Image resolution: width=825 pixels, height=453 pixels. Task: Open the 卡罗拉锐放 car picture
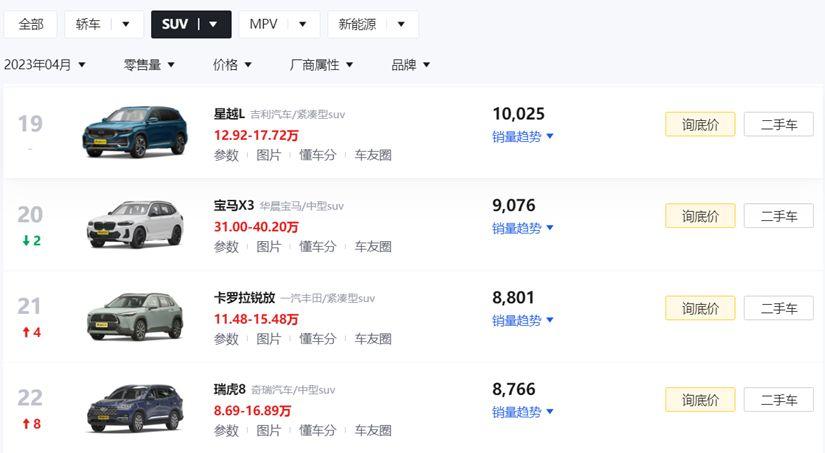(x=134, y=316)
